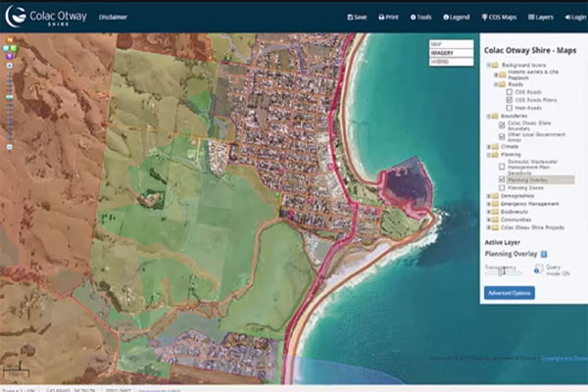This screenshot has height=392, width=588.
Task: Open the Print menu item
Action: point(388,17)
